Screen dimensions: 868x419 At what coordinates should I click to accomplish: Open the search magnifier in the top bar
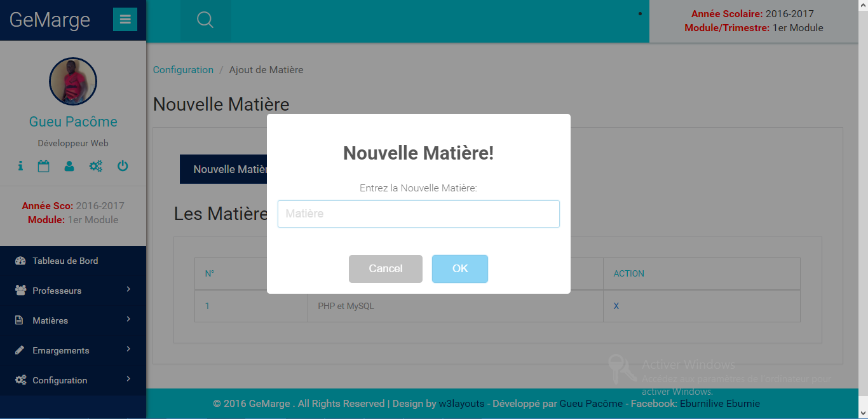[205, 19]
